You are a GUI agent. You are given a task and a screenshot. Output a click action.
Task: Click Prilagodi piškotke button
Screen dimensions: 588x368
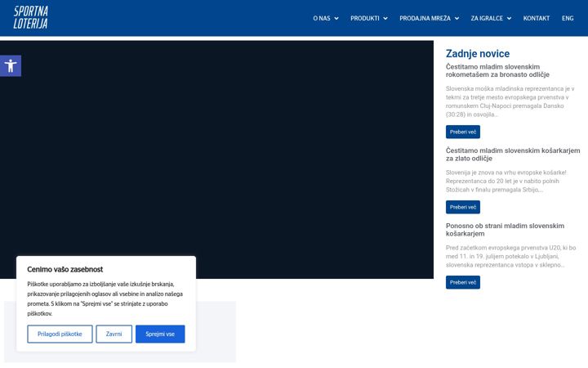[60, 334]
